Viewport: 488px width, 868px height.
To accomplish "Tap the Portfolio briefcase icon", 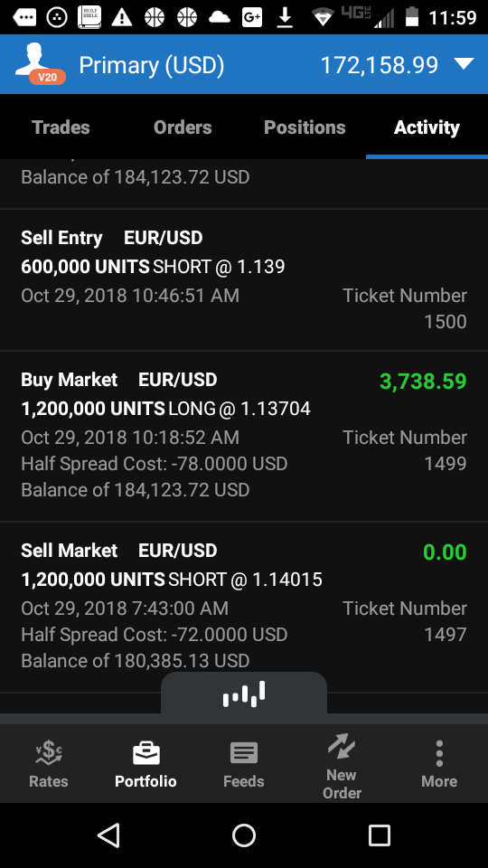I will pos(146,753).
